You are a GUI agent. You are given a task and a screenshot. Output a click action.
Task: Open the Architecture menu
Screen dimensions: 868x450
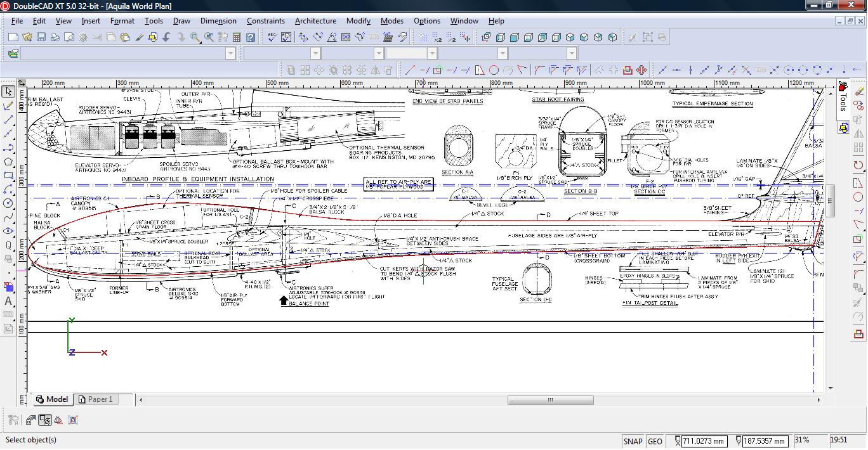315,21
